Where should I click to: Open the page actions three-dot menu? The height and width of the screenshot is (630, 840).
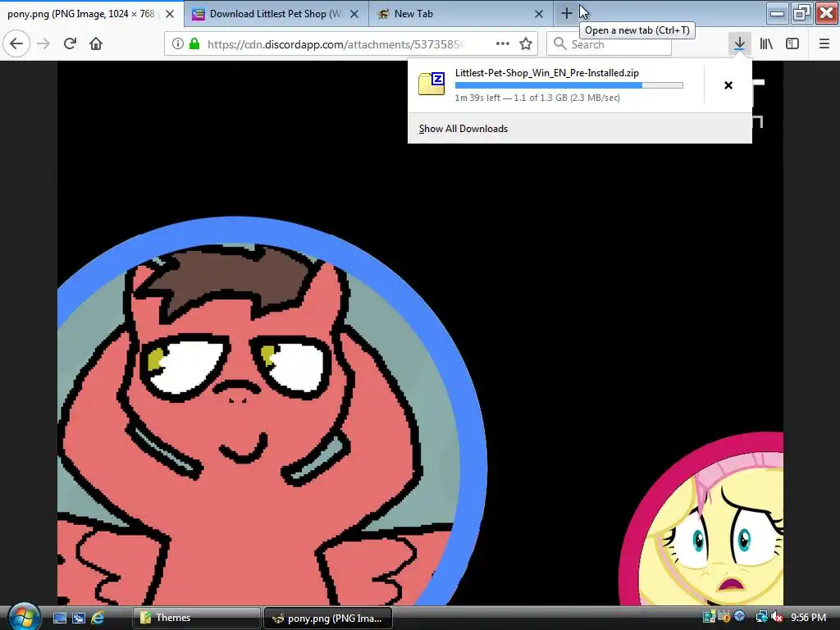pyautogui.click(x=503, y=44)
